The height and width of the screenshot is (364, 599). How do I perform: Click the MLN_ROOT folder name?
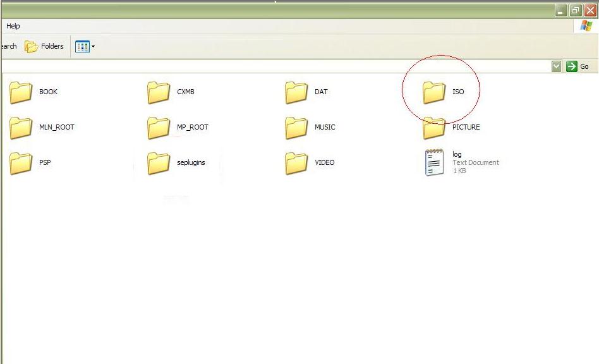click(56, 127)
